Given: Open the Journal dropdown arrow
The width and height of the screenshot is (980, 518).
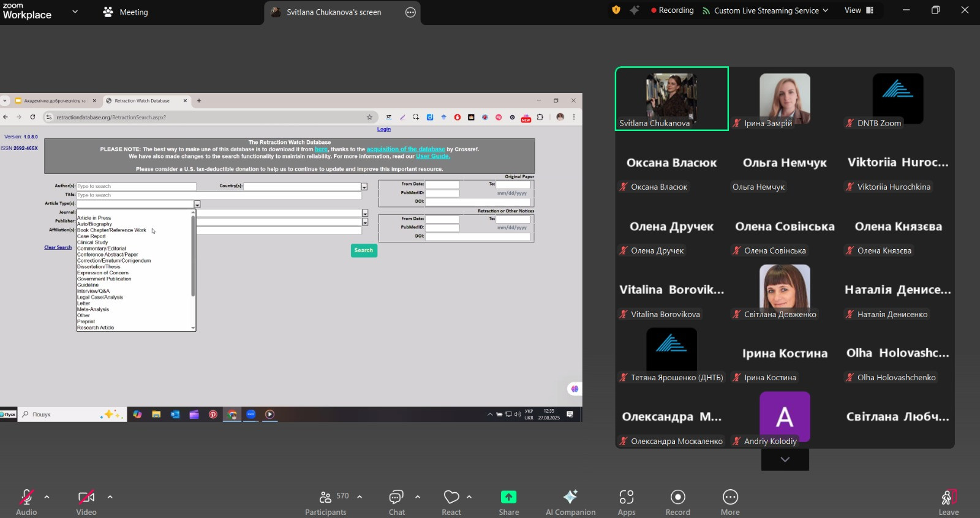Looking at the screenshot, I should [365, 213].
